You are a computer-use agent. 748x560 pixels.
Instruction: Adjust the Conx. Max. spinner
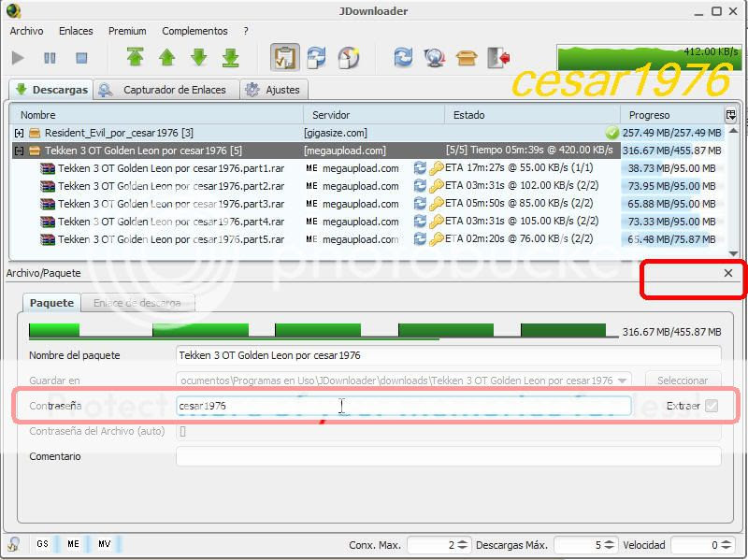tap(462, 545)
